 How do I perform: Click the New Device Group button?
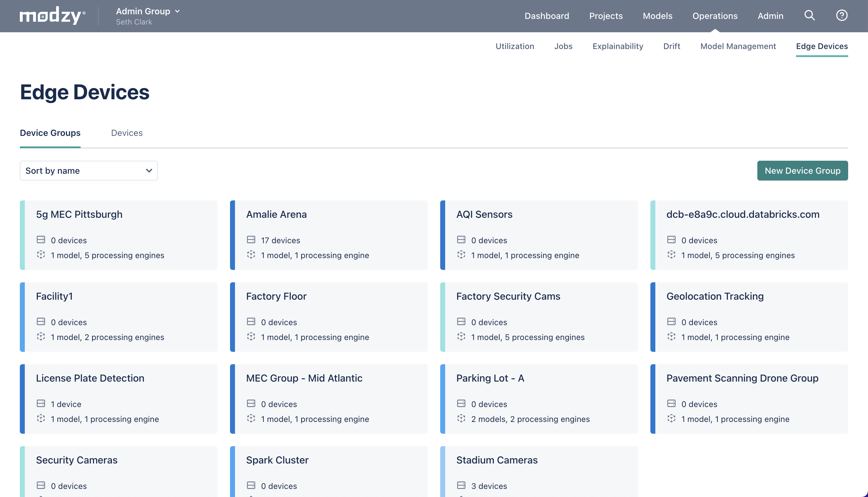click(802, 171)
